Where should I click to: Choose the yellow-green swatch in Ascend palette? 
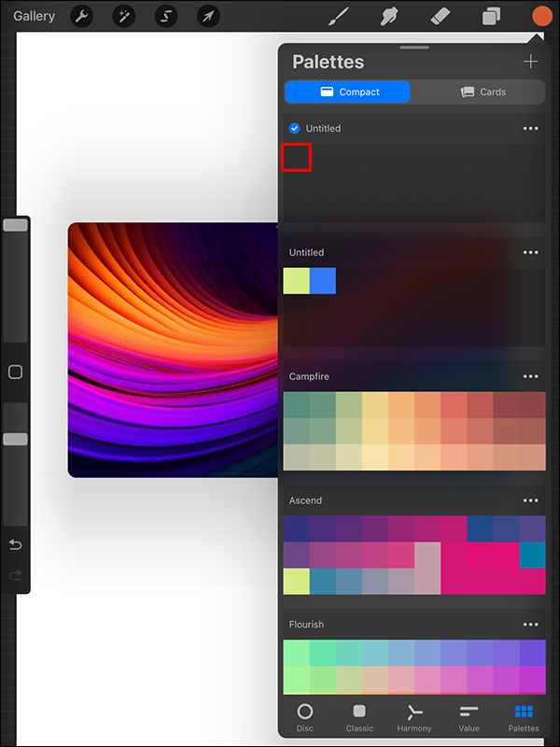click(x=296, y=581)
